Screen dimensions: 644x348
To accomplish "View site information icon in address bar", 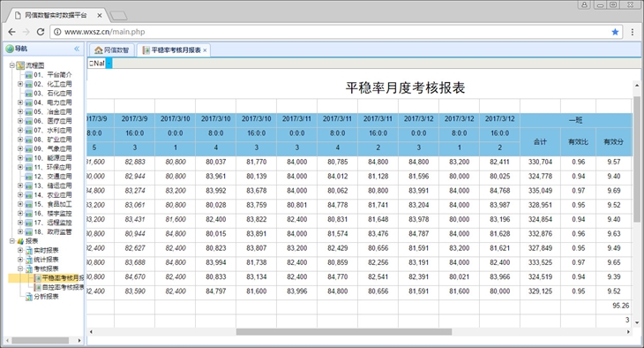I will pyautogui.click(x=57, y=32).
